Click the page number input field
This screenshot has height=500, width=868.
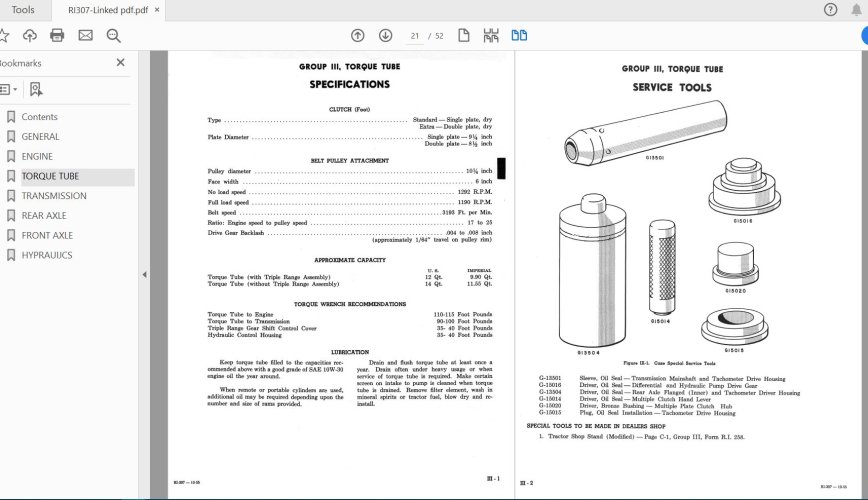414,36
